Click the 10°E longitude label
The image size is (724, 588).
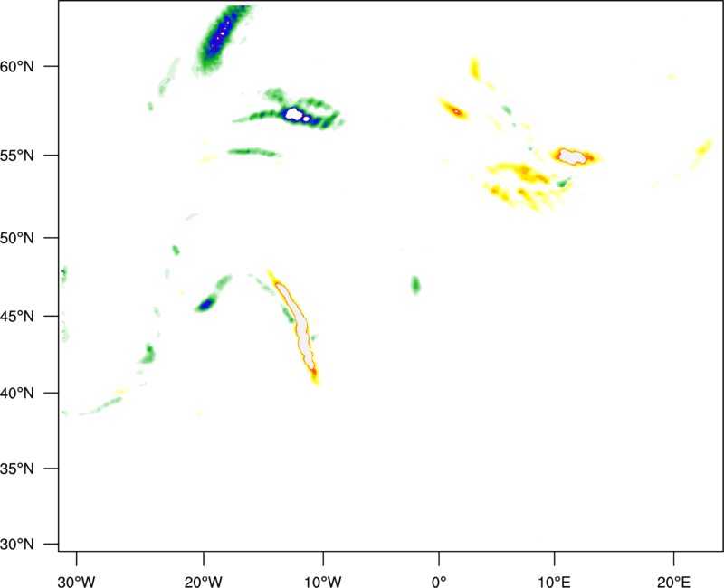pos(555,580)
